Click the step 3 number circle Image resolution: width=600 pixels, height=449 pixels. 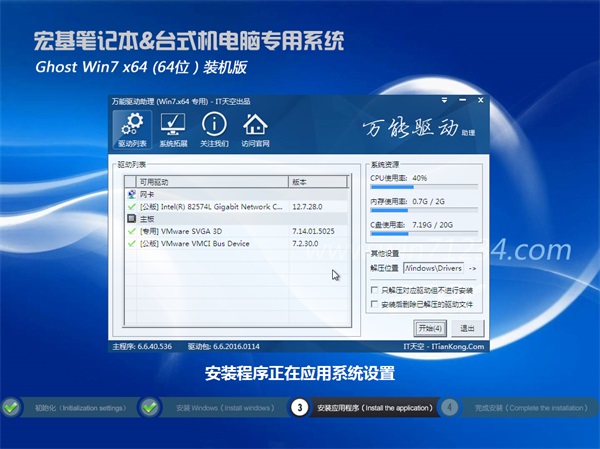coord(299,408)
